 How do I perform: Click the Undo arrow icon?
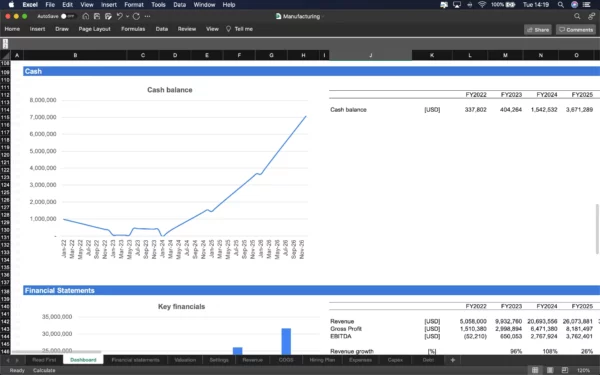tap(119, 16)
